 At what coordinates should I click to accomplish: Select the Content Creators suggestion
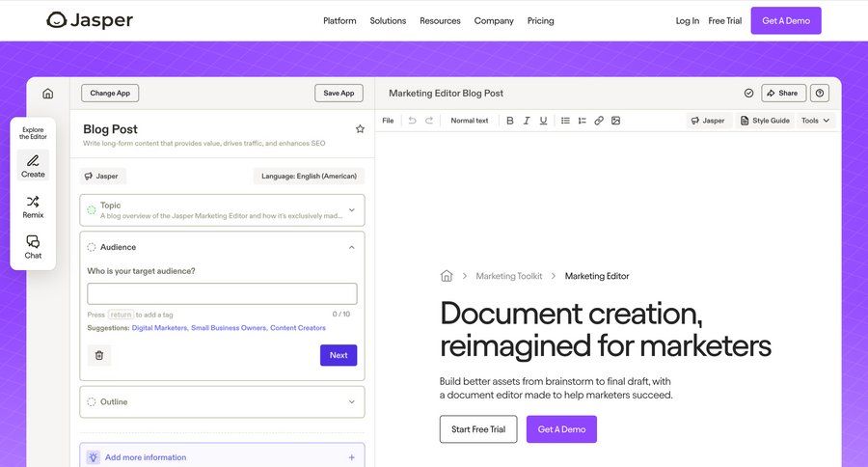point(298,328)
